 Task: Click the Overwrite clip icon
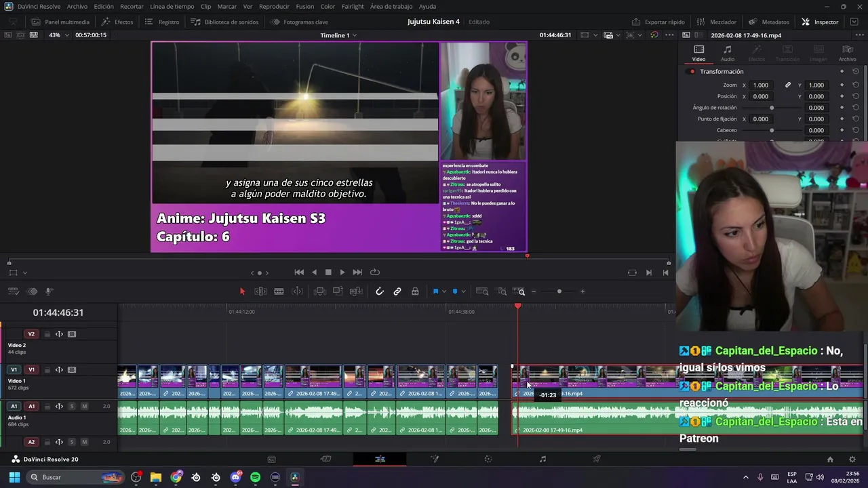click(x=338, y=291)
